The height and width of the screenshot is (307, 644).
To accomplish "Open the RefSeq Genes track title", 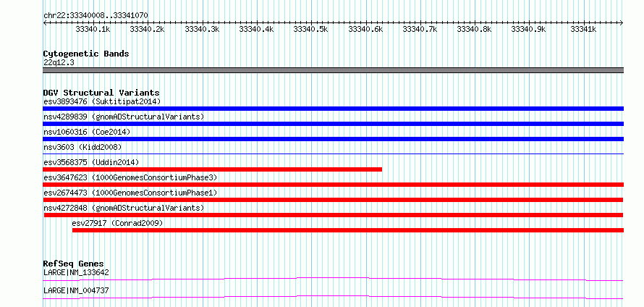I will [x=74, y=264].
